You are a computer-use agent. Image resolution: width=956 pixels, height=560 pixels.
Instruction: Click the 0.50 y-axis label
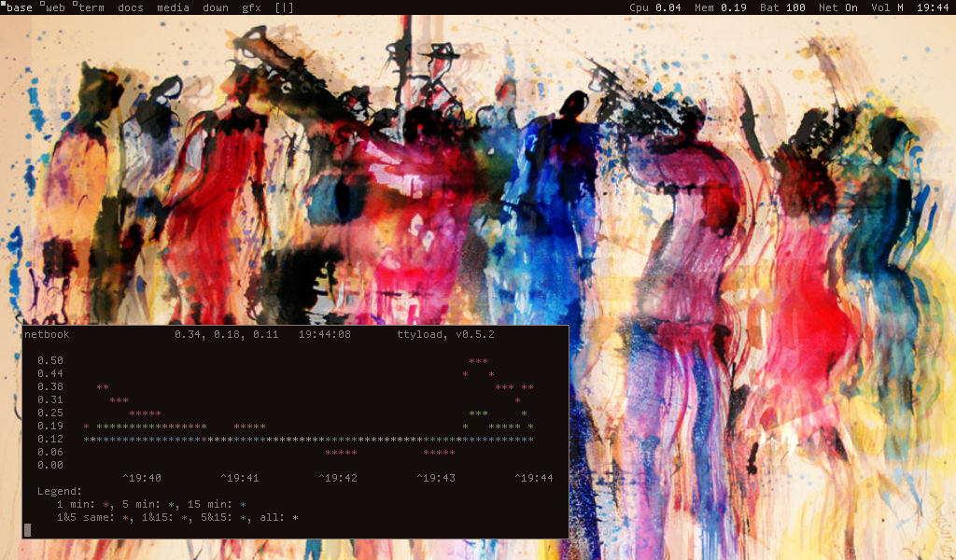pos(50,361)
